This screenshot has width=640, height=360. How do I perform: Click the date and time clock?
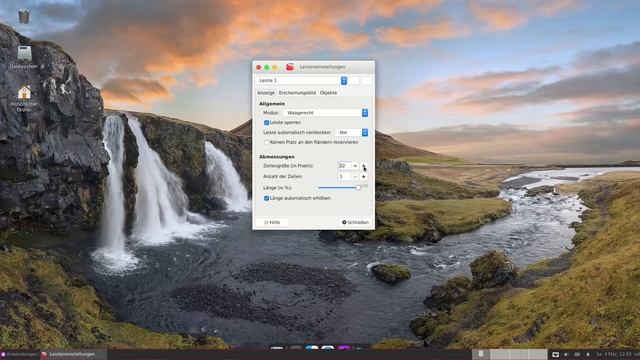tap(614, 355)
